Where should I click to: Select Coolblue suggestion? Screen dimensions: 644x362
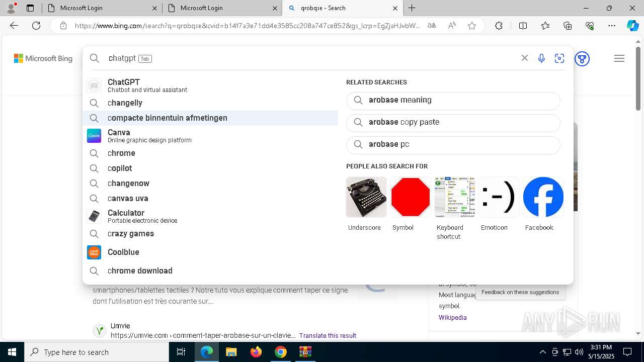[210, 252]
